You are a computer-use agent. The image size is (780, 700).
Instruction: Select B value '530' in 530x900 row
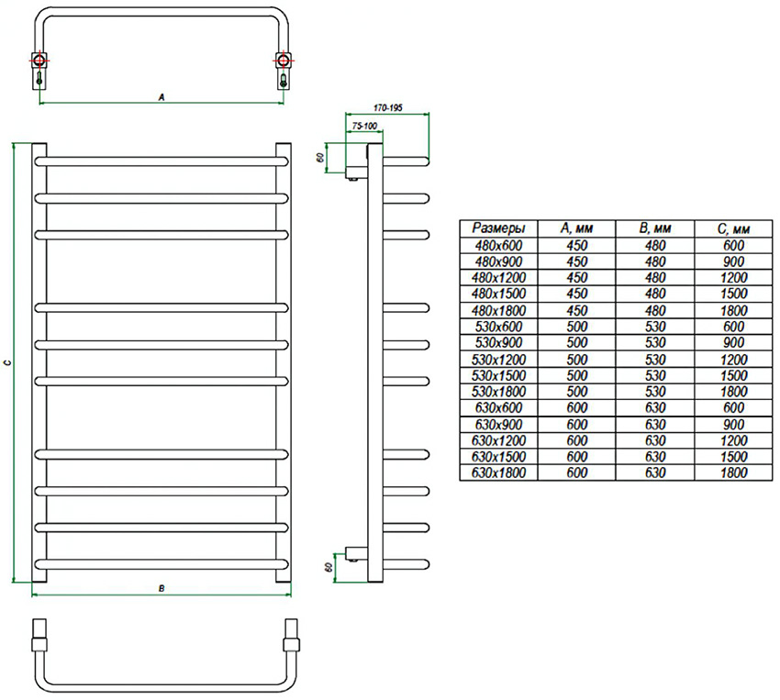coord(655,342)
